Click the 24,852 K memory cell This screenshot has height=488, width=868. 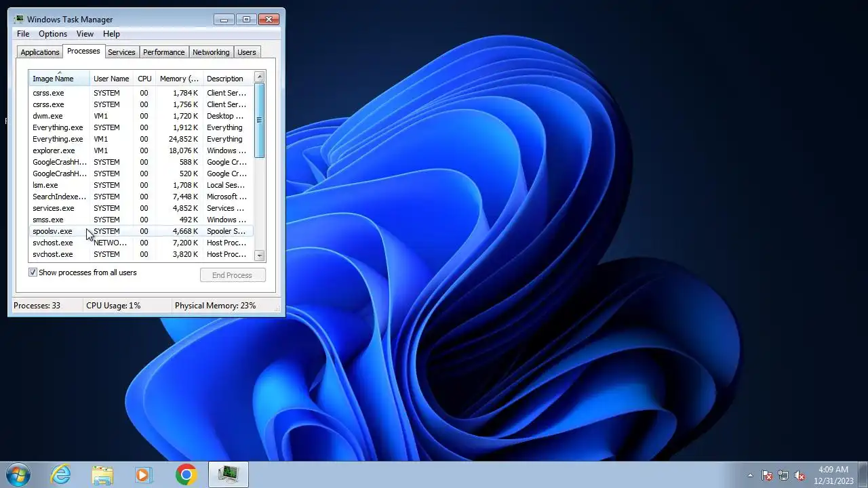[184, 139]
